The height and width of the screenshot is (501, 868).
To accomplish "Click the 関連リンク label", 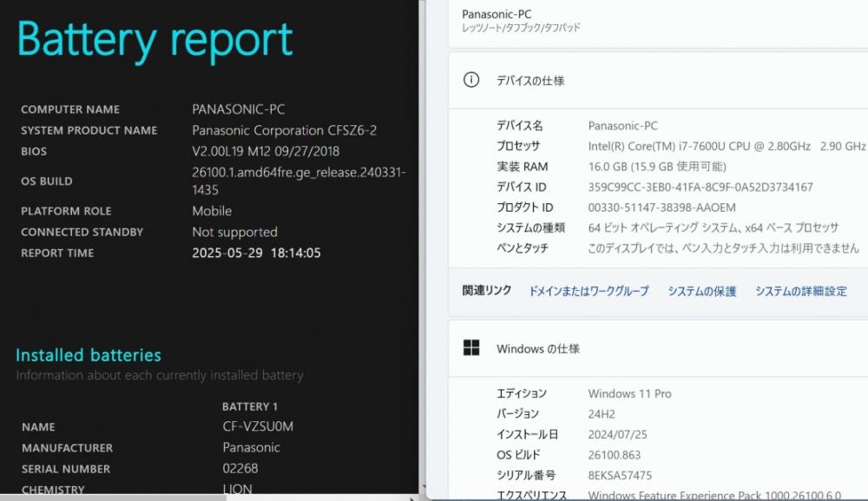I will 487,291.
